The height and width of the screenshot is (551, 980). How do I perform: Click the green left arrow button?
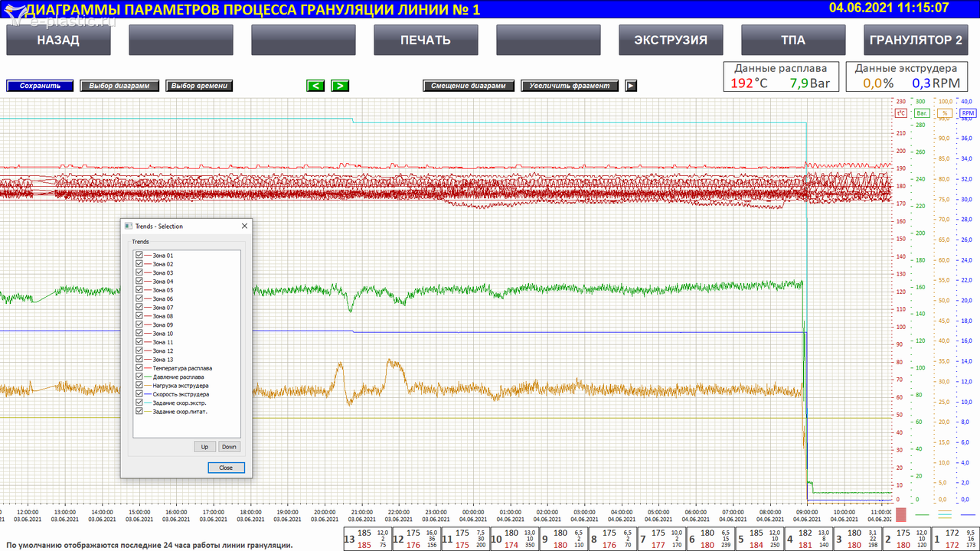[315, 86]
